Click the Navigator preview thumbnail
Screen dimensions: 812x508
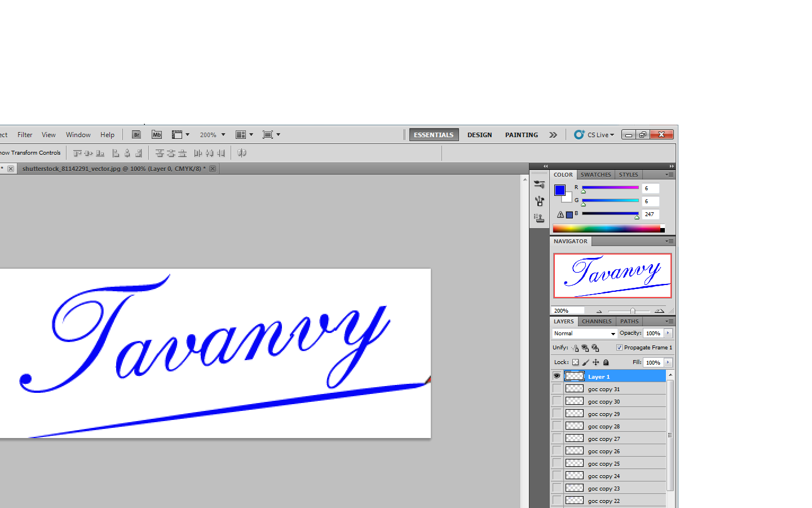coord(612,275)
